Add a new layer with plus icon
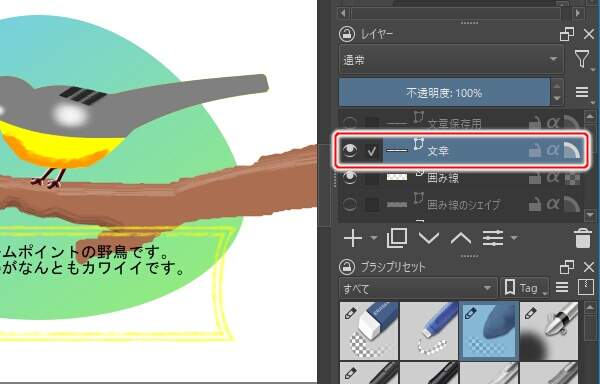 coord(353,238)
